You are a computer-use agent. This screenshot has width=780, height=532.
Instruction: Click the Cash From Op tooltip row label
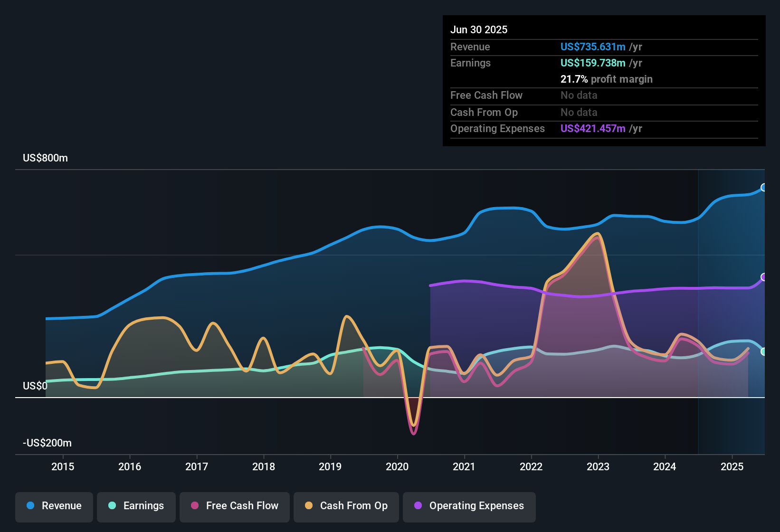484,112
